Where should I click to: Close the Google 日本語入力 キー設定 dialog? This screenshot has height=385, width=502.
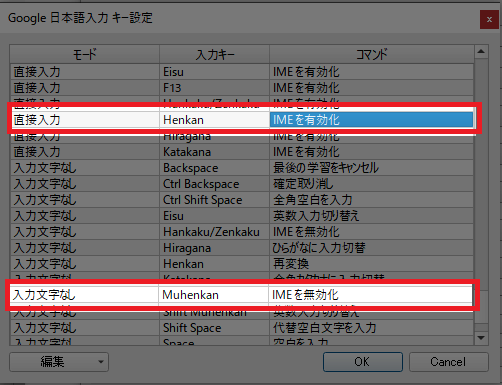[489, 20]
